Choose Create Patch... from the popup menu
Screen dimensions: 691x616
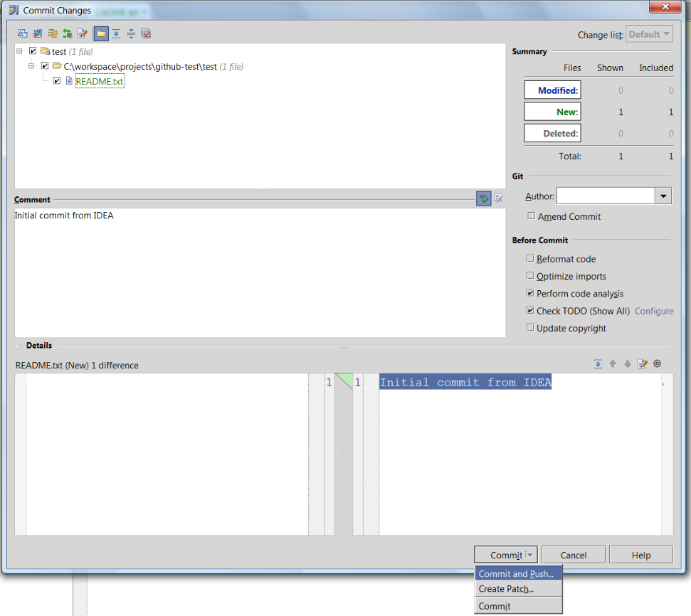click(x=518, y=589)
